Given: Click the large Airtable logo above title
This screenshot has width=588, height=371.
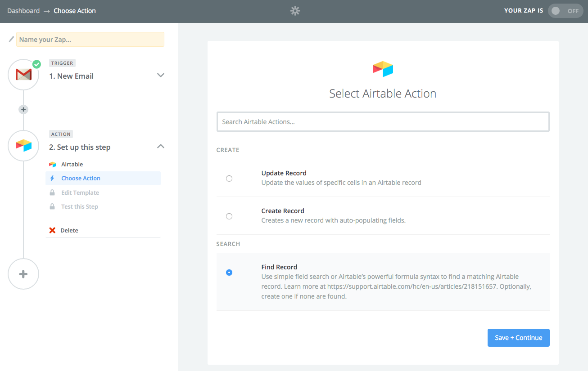Looking at the screenshot, I should pos(383,69).
